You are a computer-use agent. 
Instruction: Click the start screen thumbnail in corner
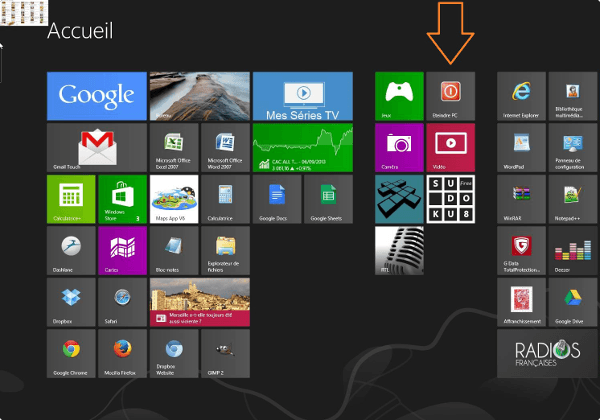(x=24, y=13)
